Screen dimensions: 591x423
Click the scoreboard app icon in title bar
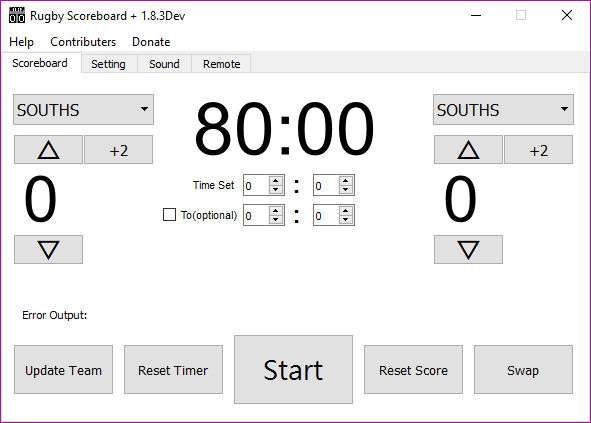coord(17,15)
